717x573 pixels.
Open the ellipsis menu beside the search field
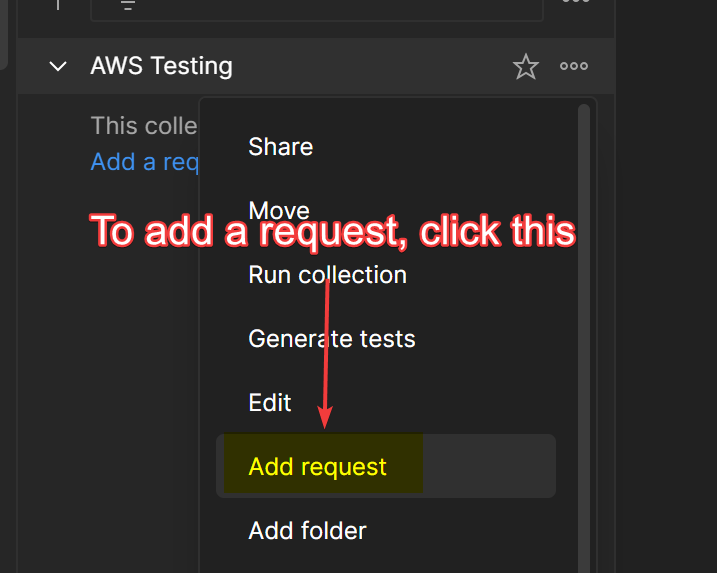[x=574, y=3]
